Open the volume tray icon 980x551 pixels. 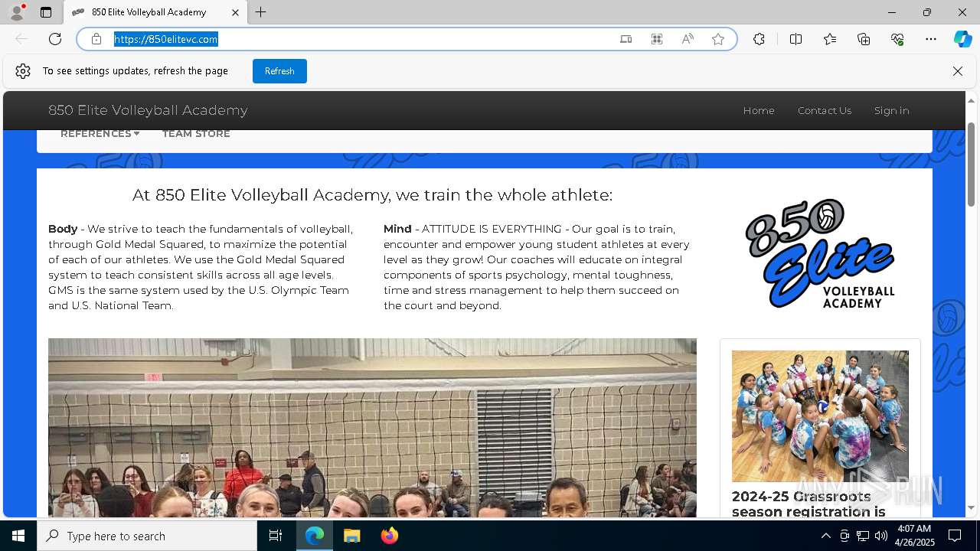tap(881, 536)
